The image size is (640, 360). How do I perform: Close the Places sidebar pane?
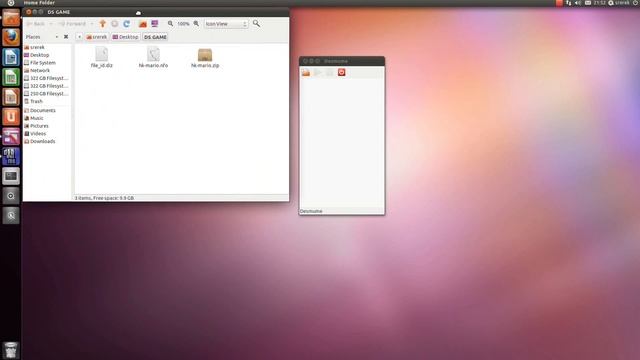[x=66, y=37]
